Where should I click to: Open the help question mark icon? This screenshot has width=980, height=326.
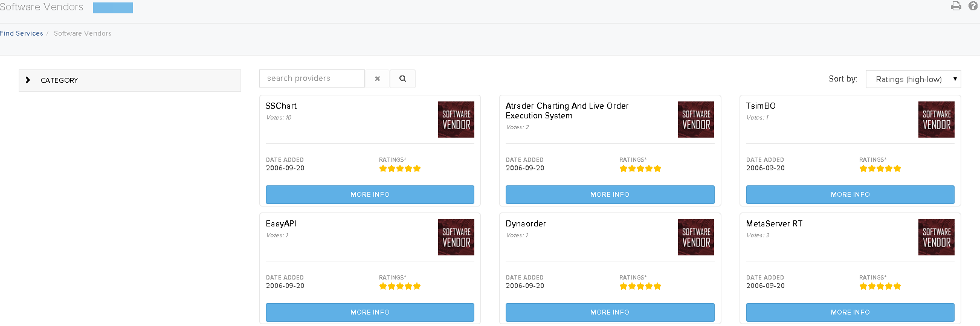click(973, 6)
